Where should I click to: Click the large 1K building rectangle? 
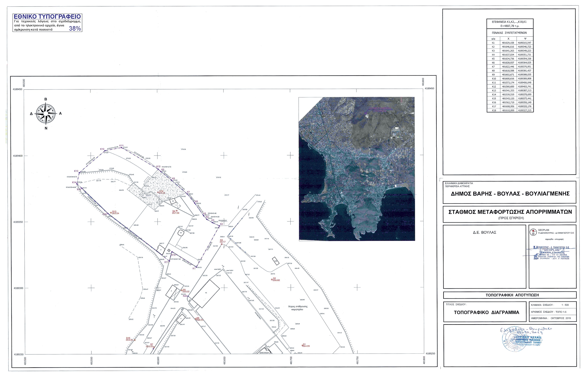(x=206, y=293)
